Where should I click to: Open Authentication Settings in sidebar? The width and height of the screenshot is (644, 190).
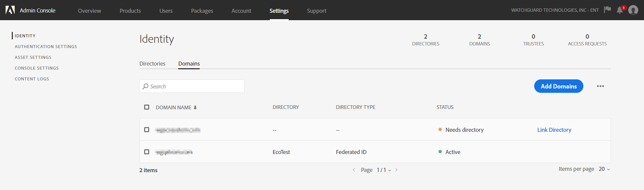[x=46, y=47]
